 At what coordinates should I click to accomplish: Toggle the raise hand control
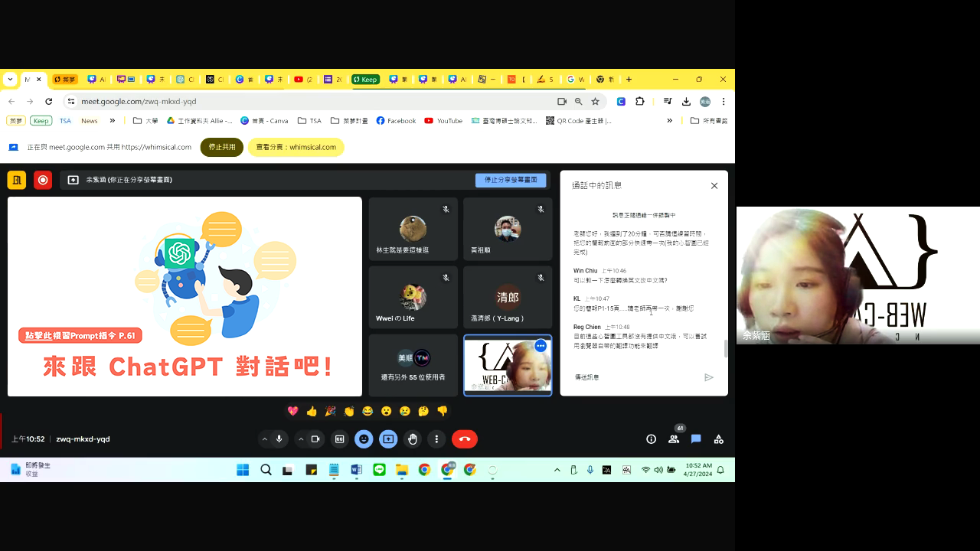(413, 439)
